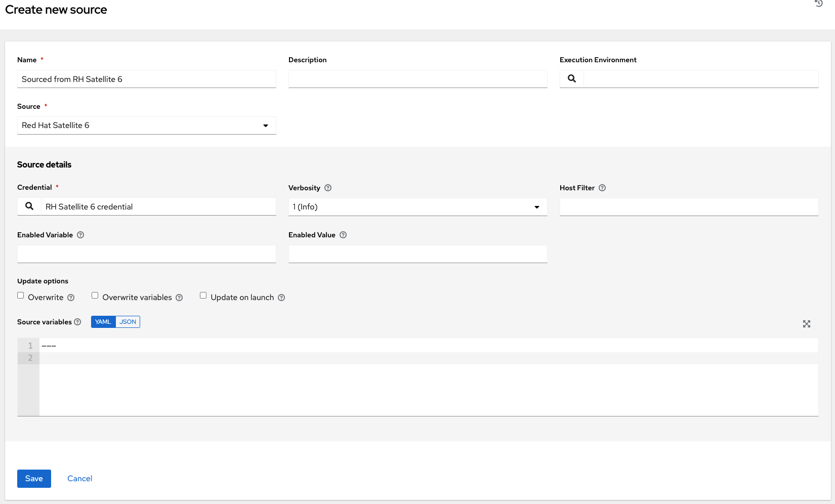835x504 pixels.
Task: Expand the Source variables editor fullscreen
Action: (807, 324)
